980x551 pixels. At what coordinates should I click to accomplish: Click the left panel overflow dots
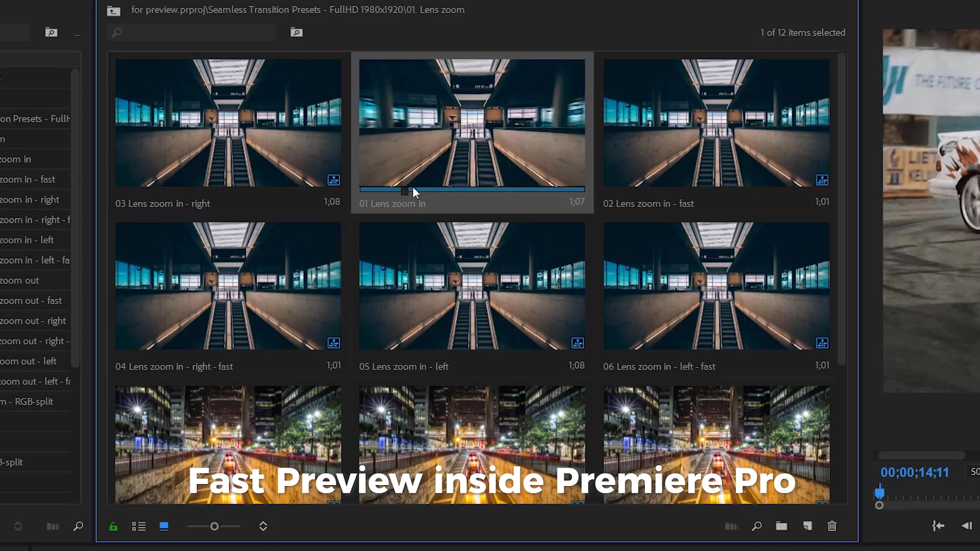click(78, 35)
